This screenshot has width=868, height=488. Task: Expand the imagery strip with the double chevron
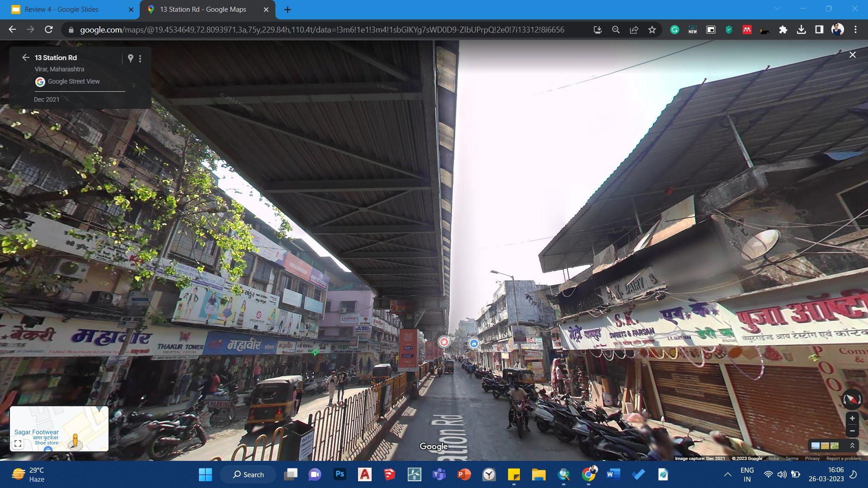tap(852, 446)
